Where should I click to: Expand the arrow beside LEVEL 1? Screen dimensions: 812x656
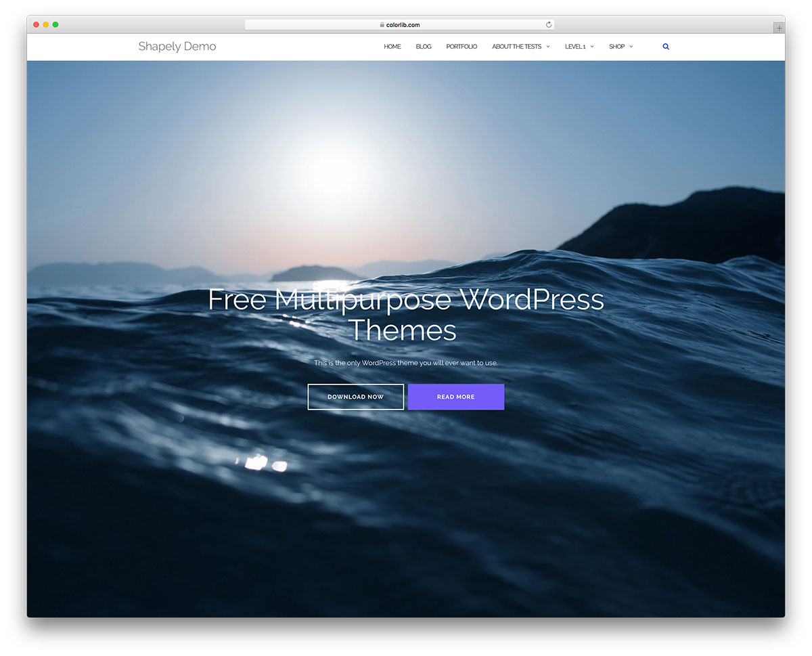pos(592,47)
